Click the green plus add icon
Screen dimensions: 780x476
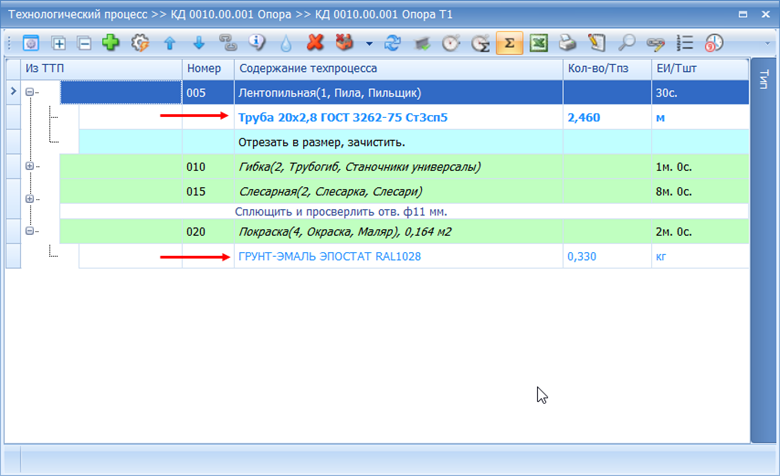point(110,43)
